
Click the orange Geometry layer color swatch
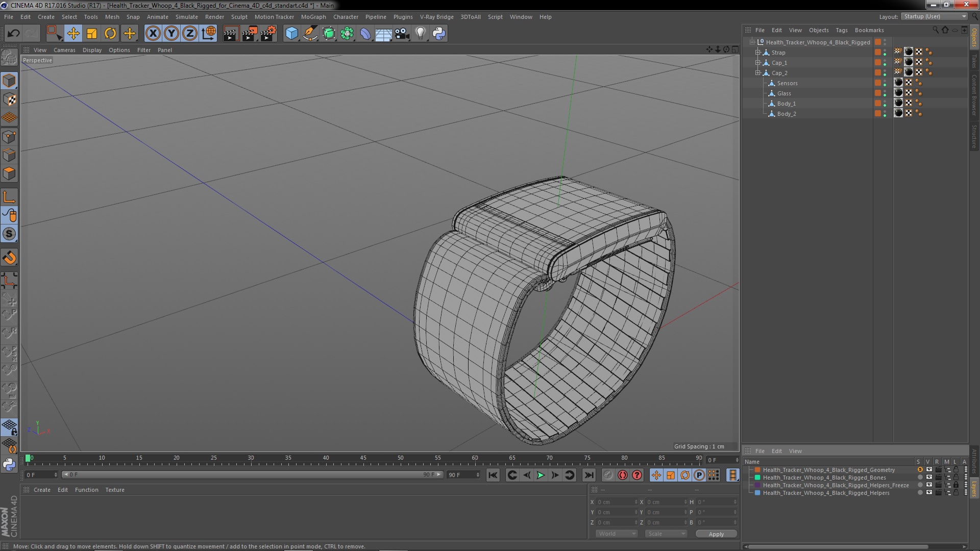point(757,470)
